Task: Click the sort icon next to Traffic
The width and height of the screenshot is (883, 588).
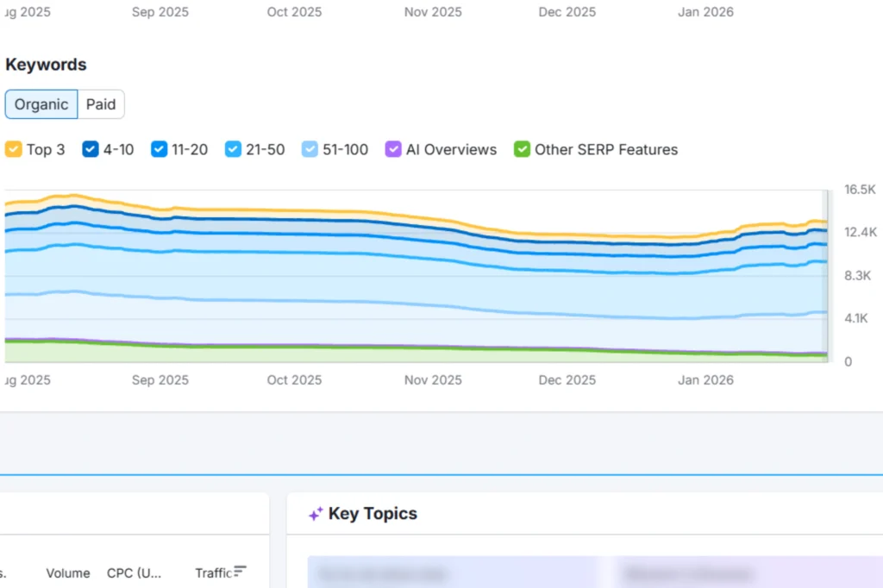Action: (x=241, y=572)
